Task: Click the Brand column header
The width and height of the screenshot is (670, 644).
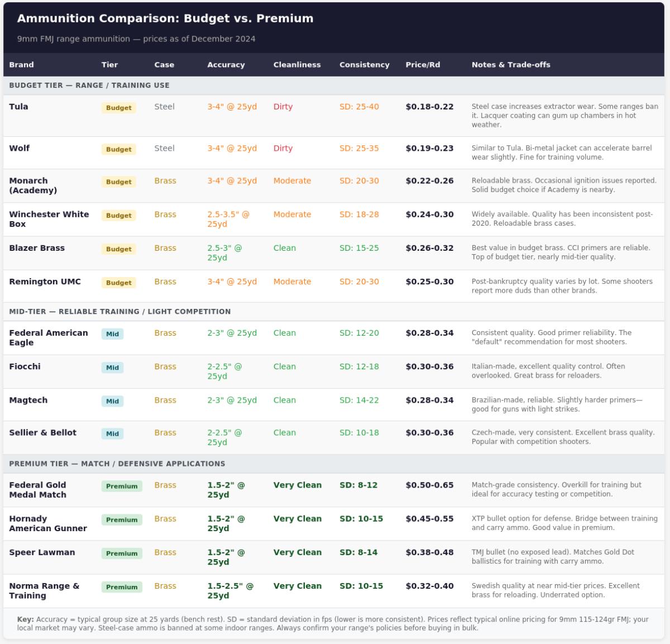Action: [21, 65]
